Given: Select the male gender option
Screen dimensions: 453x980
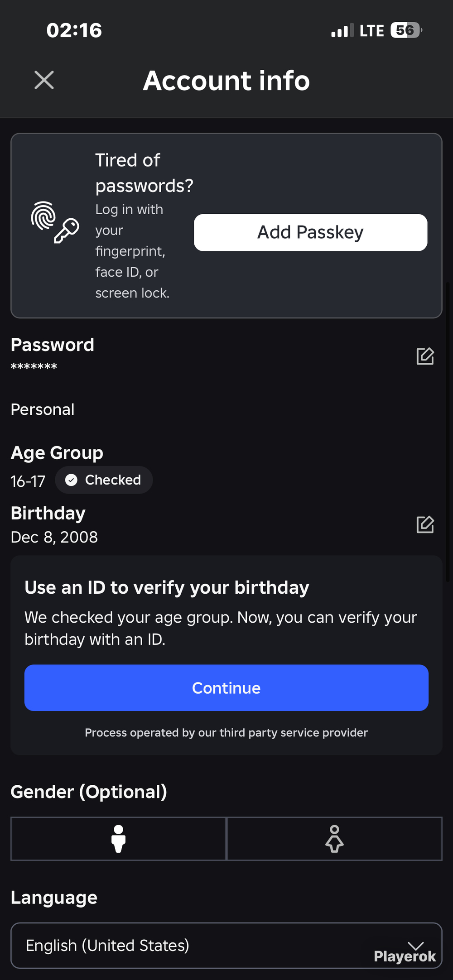Looking at the screenshot, I should (118, 839).
